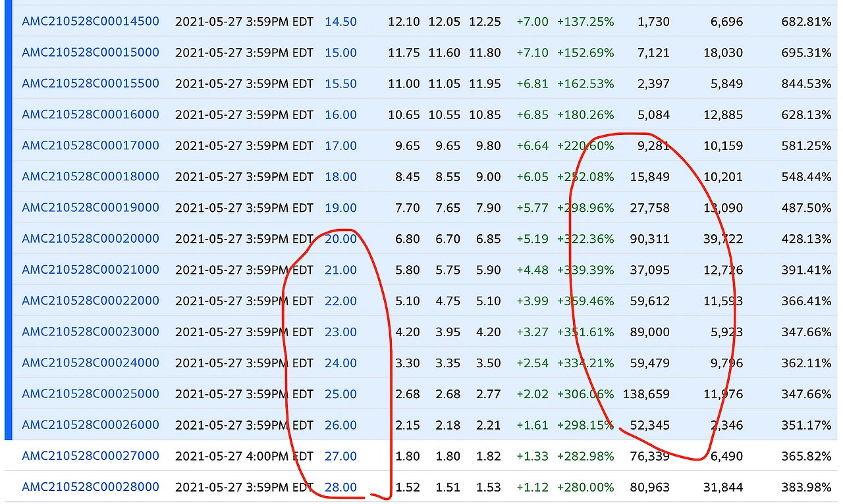Open contract AMC210528C00025000 link
Image resolution: width=843 pixels, height=504 pixels.
tap(91, 393)
